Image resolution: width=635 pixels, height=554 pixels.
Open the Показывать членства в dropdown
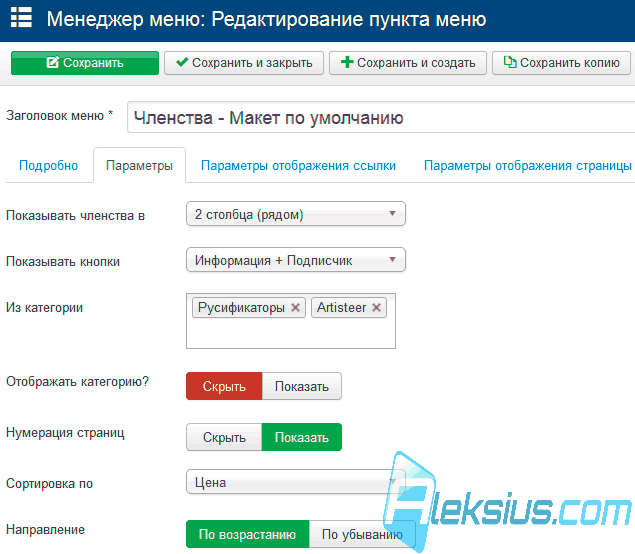click(x=296, y=214)
